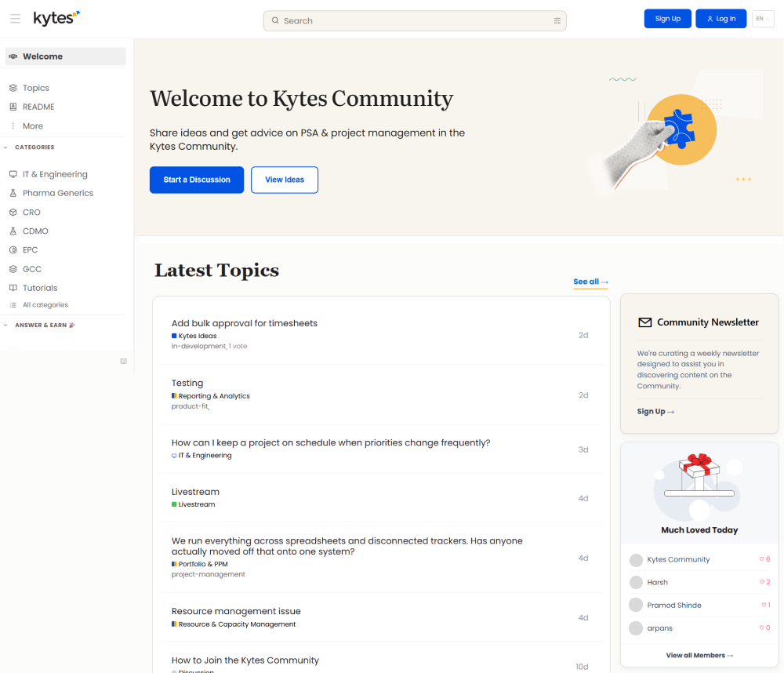Open All categories link
784x673 pixels.
pos(45,304)
